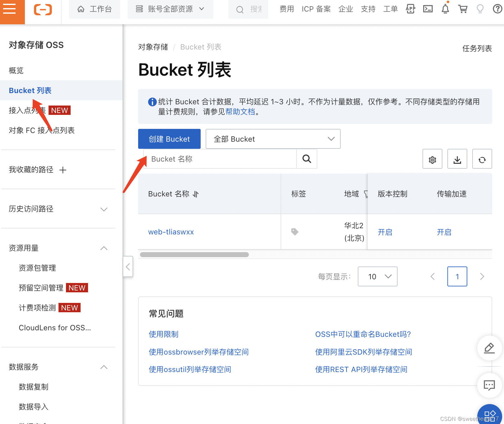Open 计费项检测

click(37, 308)
